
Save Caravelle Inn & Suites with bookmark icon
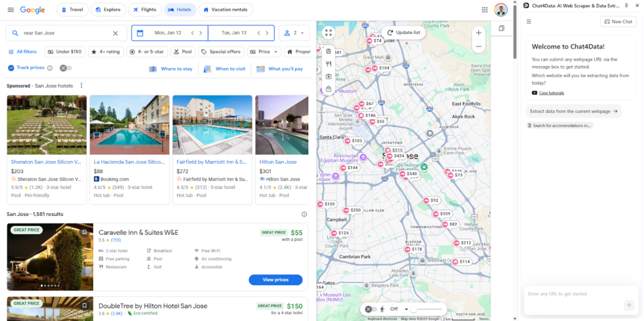[x=84, y=232]
